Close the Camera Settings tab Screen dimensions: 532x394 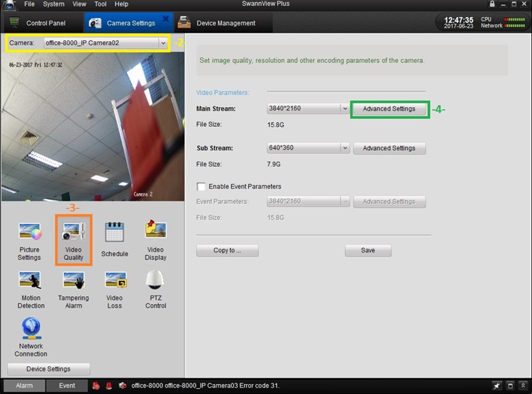pyautogui.click(x=165, y=18)
